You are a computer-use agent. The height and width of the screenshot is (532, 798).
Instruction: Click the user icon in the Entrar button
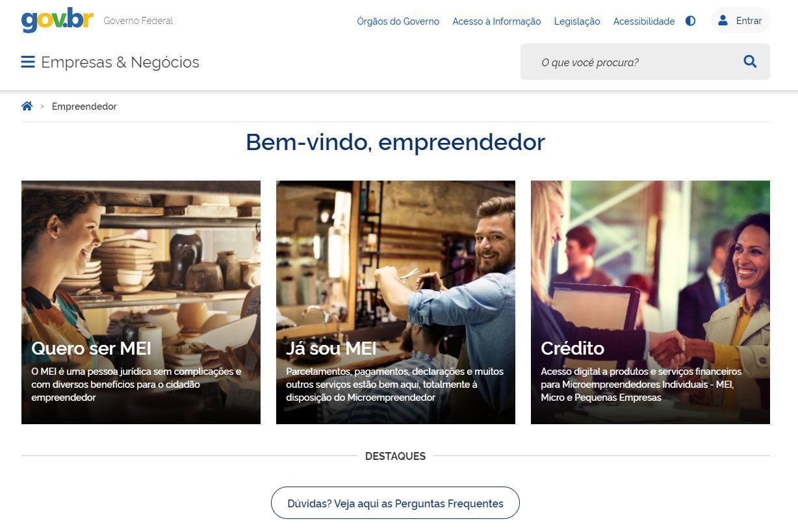click(723, 20)
